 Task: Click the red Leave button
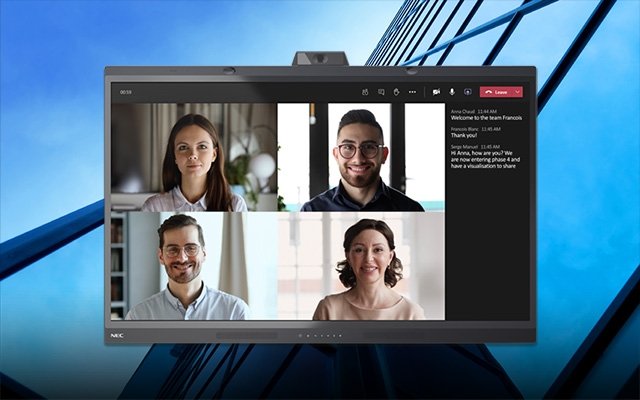tap(496, 92)
